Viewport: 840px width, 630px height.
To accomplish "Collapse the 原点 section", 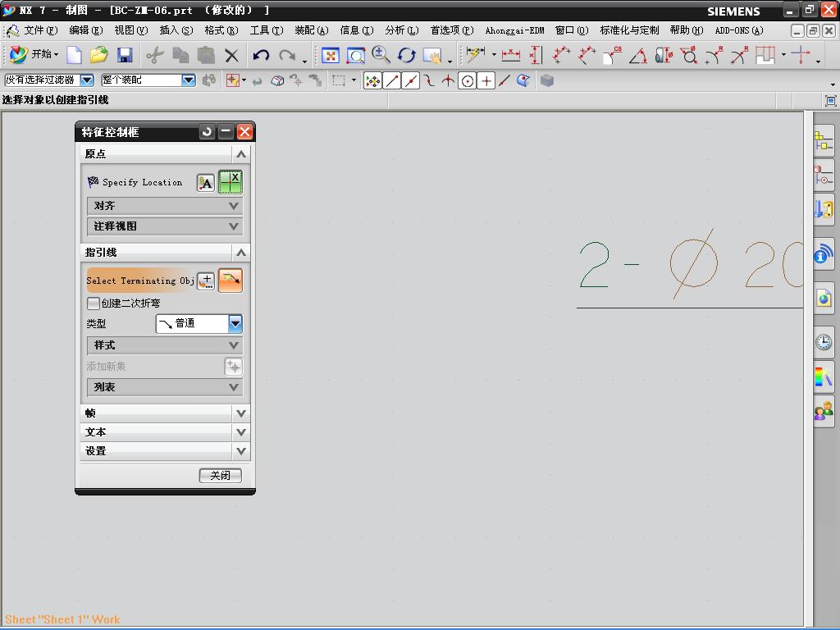I will (x=165, y=153).
